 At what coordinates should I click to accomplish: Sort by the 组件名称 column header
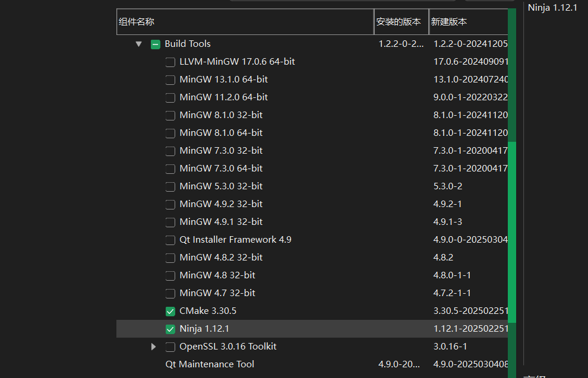pos(245,22)
